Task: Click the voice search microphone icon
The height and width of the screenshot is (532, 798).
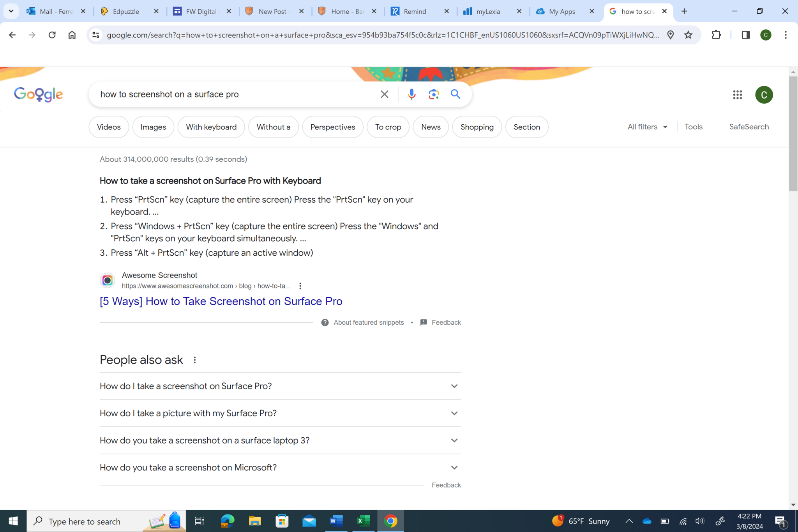Action: [x=411, y=94]
